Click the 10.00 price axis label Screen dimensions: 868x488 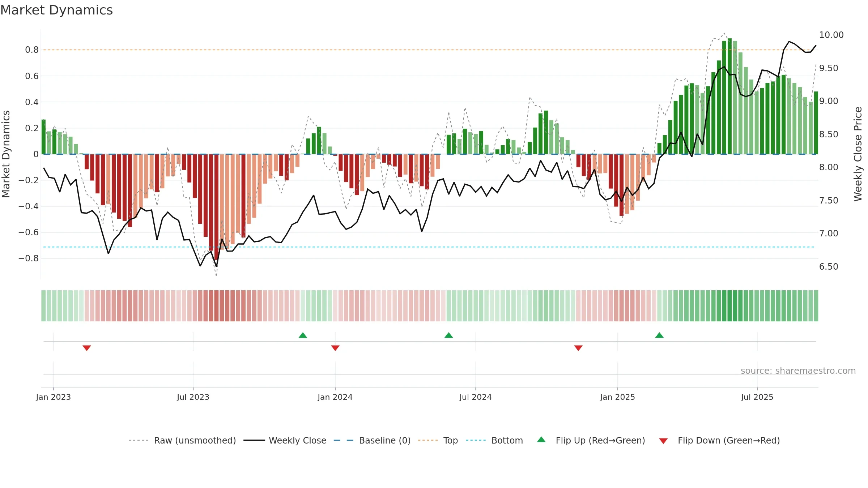point(831,35)
